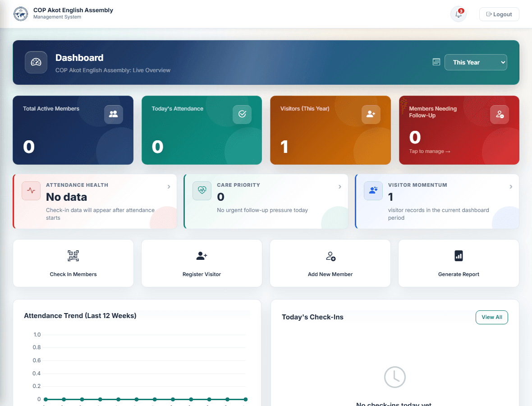Open the Visitors (This Year) card

[x=330, y=130]
